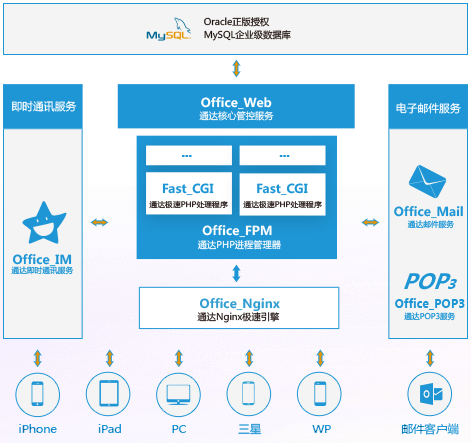Click the 即时通讯服务 header
The height and width of the screenshot is (443, 471).
[x=43, y=106]
